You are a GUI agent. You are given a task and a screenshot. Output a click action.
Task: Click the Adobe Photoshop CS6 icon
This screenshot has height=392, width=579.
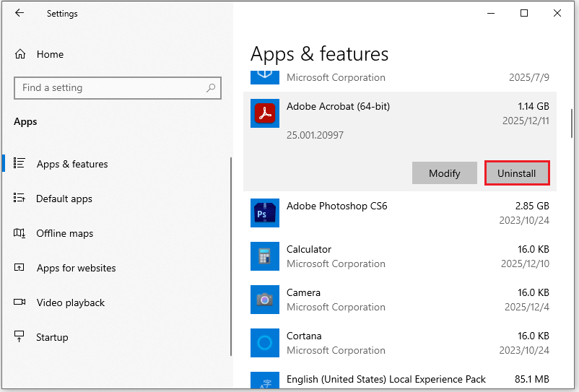(x=265, y=213)
